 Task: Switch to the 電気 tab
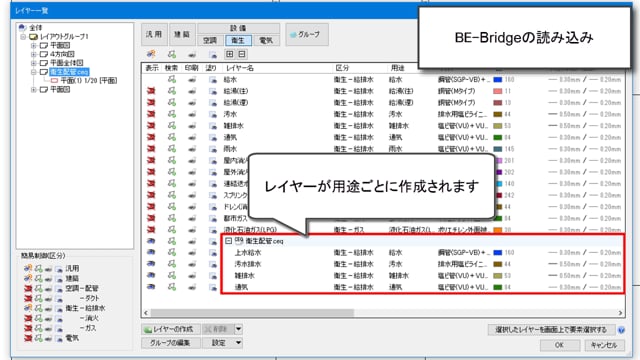[266, 40]
